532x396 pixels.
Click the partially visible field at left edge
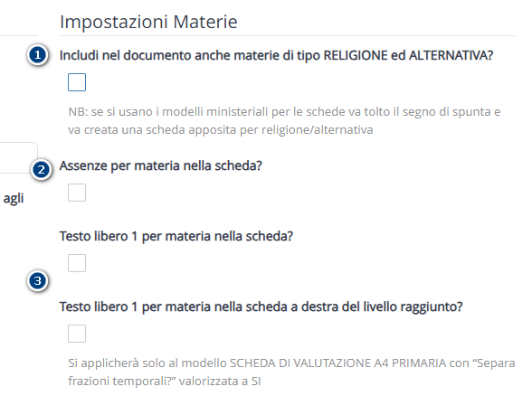tap(19, 157)
